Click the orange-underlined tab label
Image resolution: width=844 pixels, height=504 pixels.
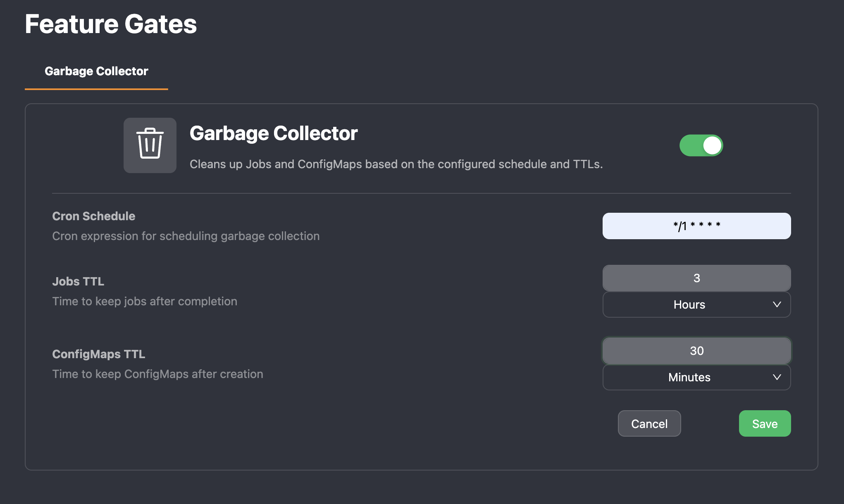[96, 71]
